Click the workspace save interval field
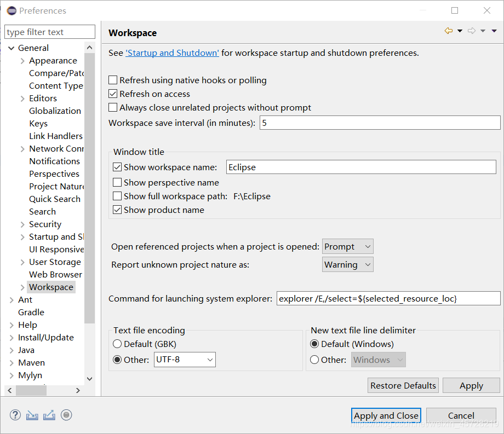Viewport: 504px width, 434px height. tap(380, 123)
